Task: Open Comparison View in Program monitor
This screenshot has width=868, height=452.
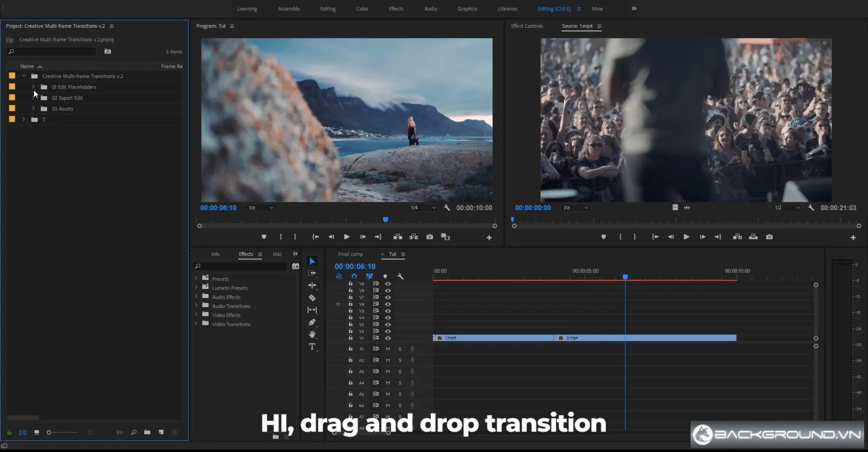Action: pos(445,237)
